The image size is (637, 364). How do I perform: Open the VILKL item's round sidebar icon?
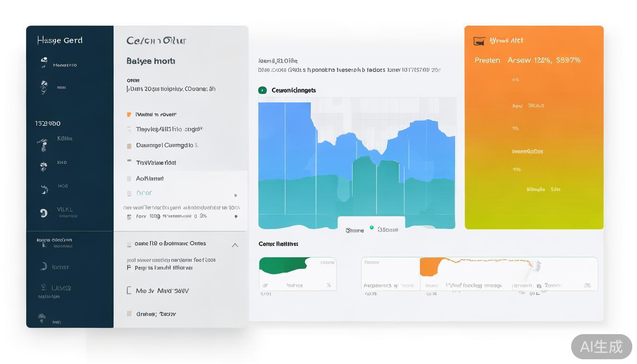tap(44, 213)
